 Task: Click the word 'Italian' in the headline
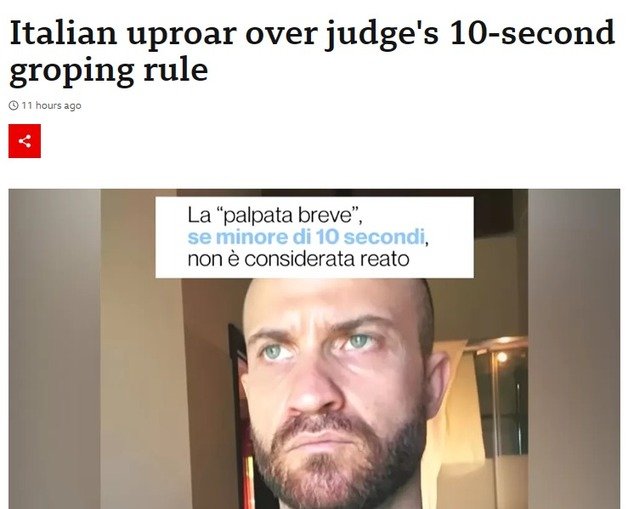tap(63, 32)
